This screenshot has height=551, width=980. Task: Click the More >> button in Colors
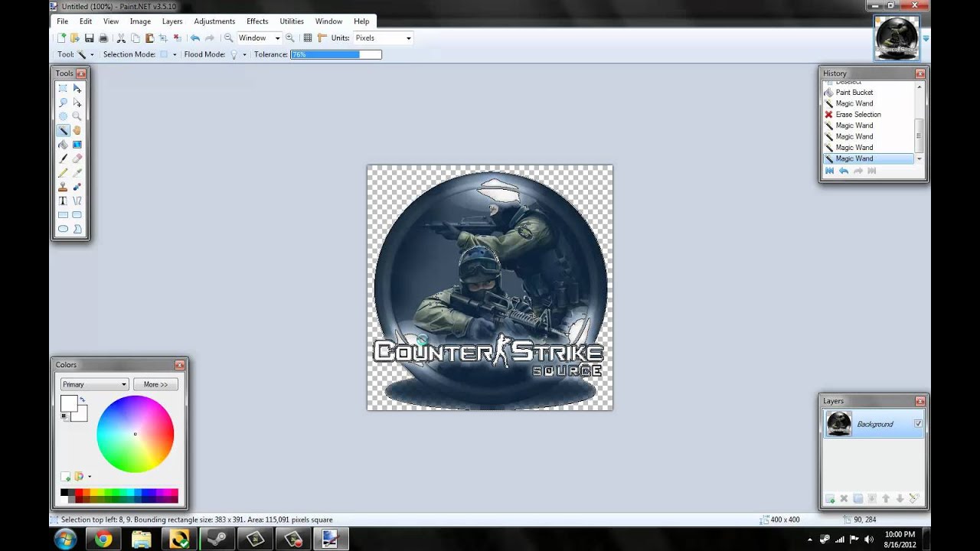click(x=155, y=384)
